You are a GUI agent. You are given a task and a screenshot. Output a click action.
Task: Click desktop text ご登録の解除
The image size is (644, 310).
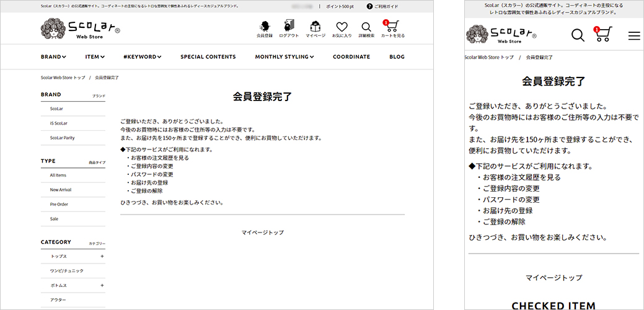(x=147, y=191)
